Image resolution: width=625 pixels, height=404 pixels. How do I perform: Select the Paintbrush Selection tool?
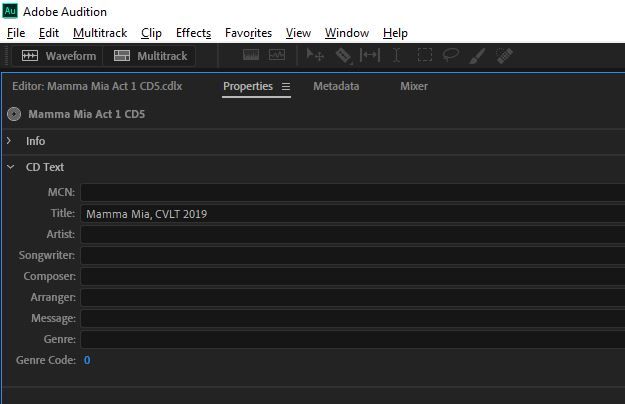click(478, 56)
